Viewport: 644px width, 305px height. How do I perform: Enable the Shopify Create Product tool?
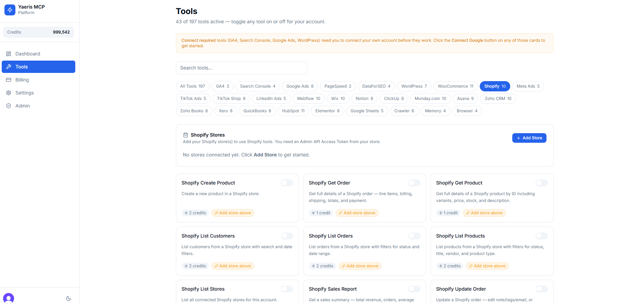tap(287, 183)
